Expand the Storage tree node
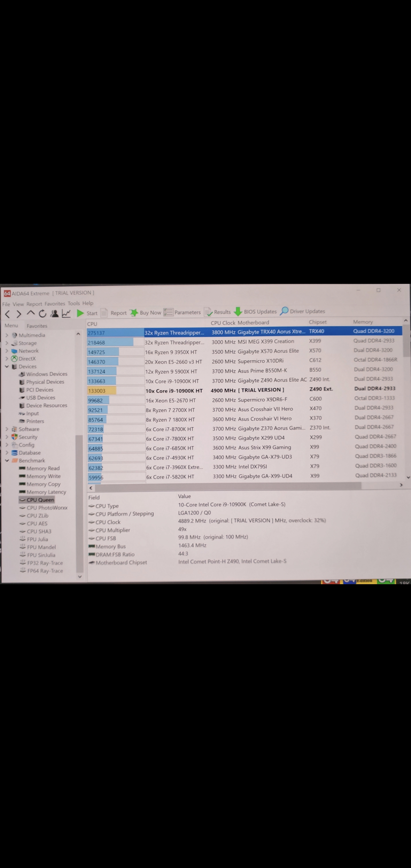 click(x=7, y=343)
